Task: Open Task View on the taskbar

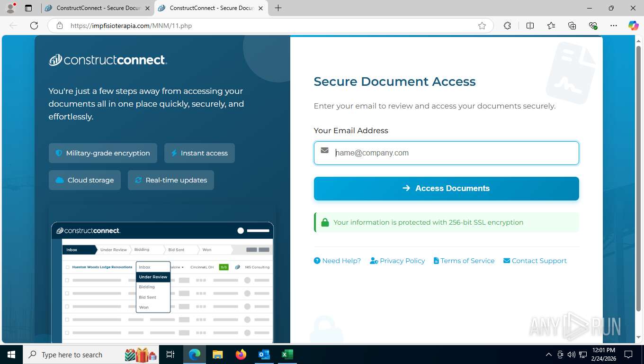Action: 170,355
